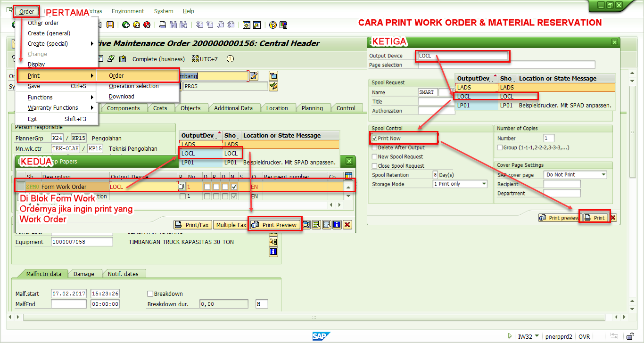This screenshot has height=343, width=644.
Task: Click the Help question mark toolbar icon
Action: point(272,25)
